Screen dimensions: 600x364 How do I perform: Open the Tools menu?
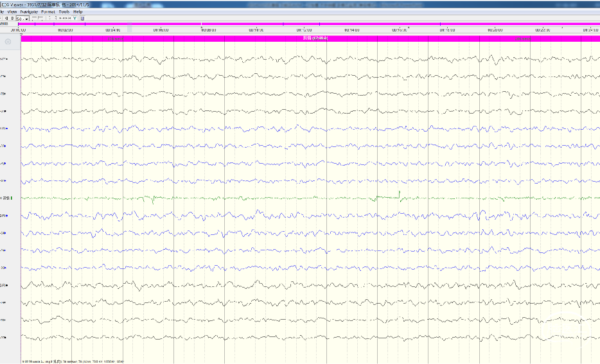point(64,12)
